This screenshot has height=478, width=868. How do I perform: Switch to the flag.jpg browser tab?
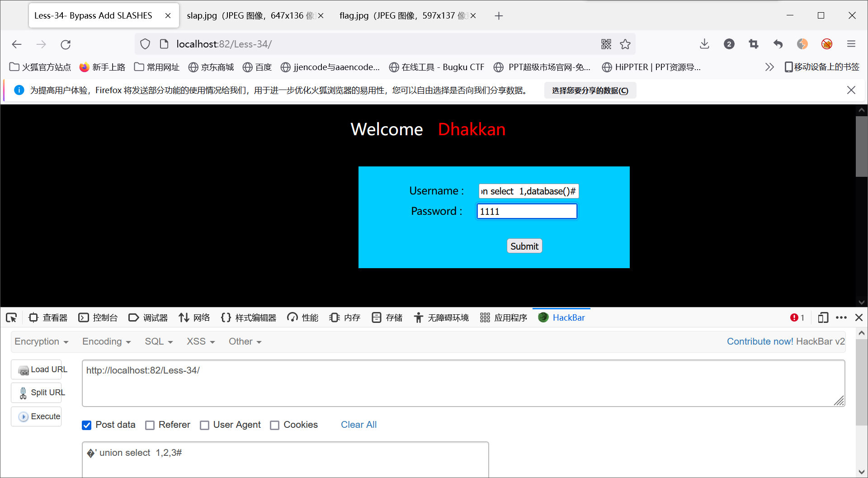[401, 15]
